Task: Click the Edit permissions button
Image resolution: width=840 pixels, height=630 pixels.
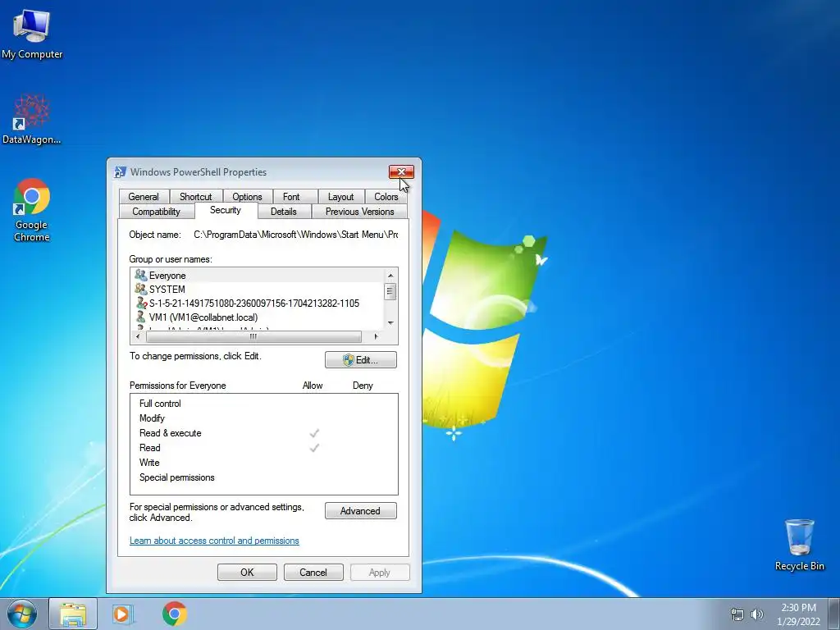Action: tap(361, 360)
